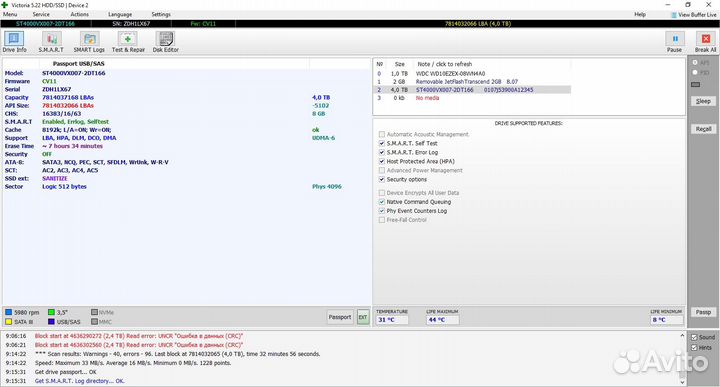The height and width of the screenshot is (387, 720).
Task: Click the Serial ZDH1LX67 value
Action: pos(56,90)
